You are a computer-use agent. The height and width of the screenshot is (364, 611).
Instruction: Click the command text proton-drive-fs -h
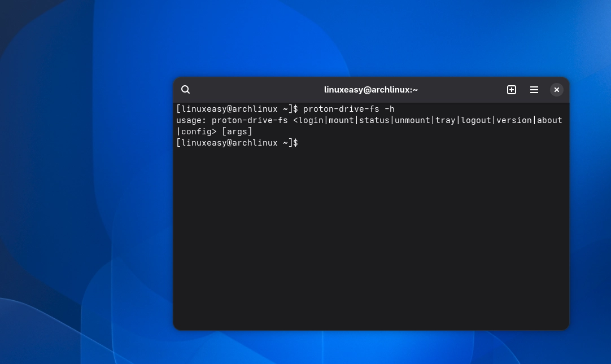coord(349,109)
